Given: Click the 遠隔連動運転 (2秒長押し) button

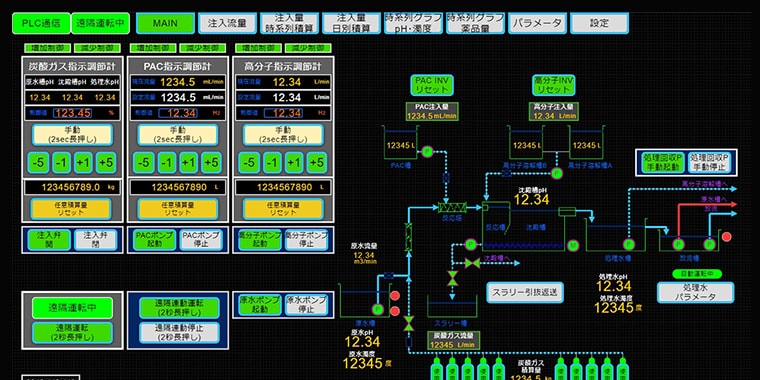Looking at the screenshot, I should click(x=179, y=307).
